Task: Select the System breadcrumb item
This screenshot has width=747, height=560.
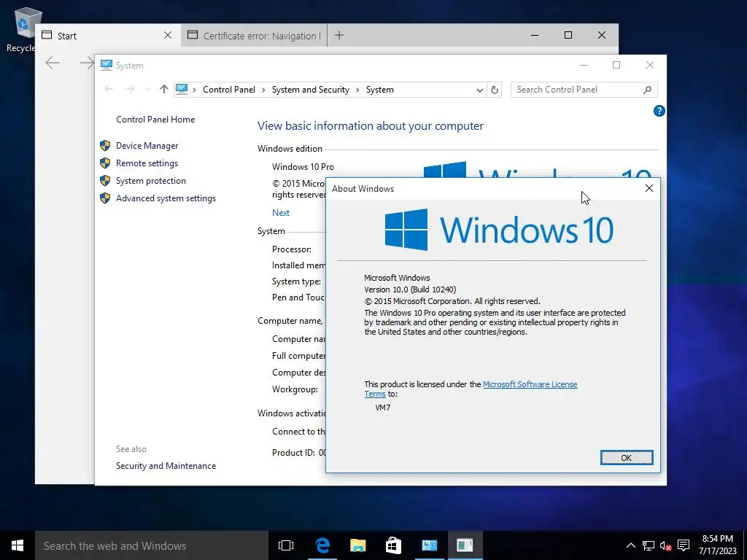Action: click(x=379, y=90)
